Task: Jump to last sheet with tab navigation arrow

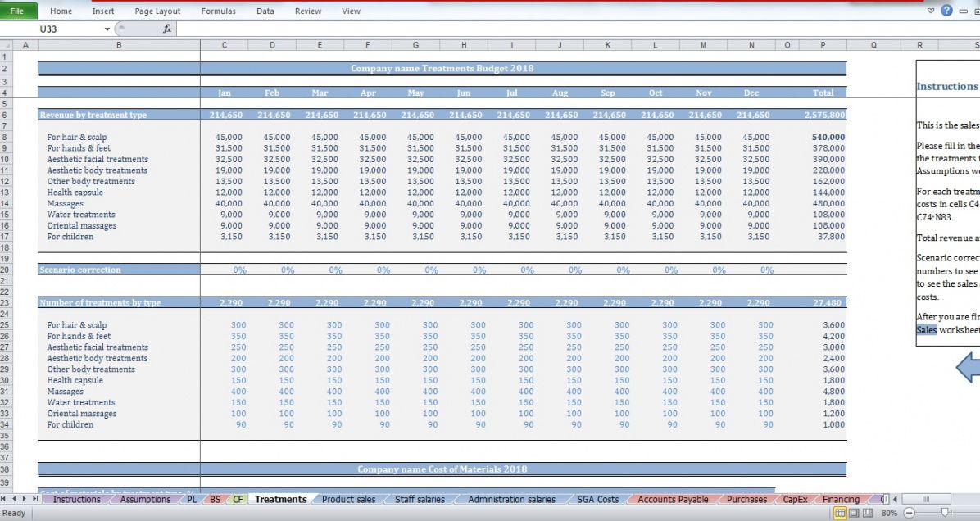Action: (35, 499)
